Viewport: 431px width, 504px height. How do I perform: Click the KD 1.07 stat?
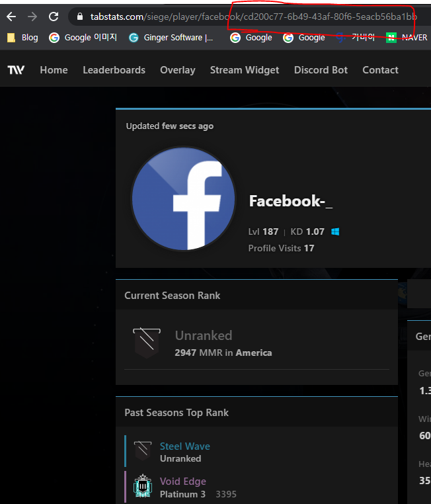(x=307, y=231)
